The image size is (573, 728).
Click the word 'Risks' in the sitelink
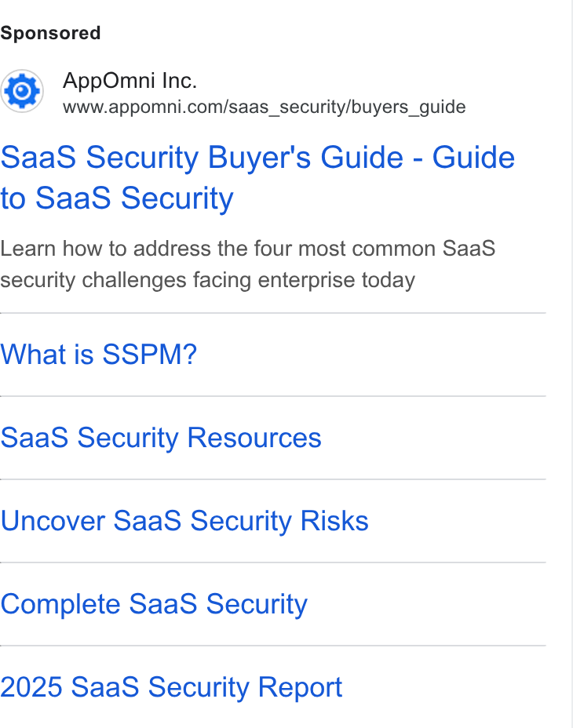pos(334,521)
